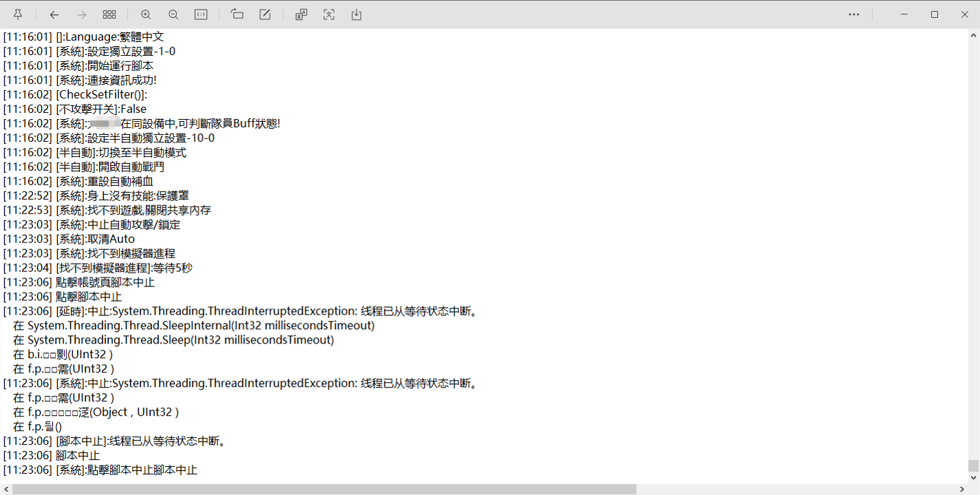This screenshot has height=495, width=980.
Task: Click the '(Object , UInt32 )' stack line
Action: pyautogui.click(x=96, y=412)
